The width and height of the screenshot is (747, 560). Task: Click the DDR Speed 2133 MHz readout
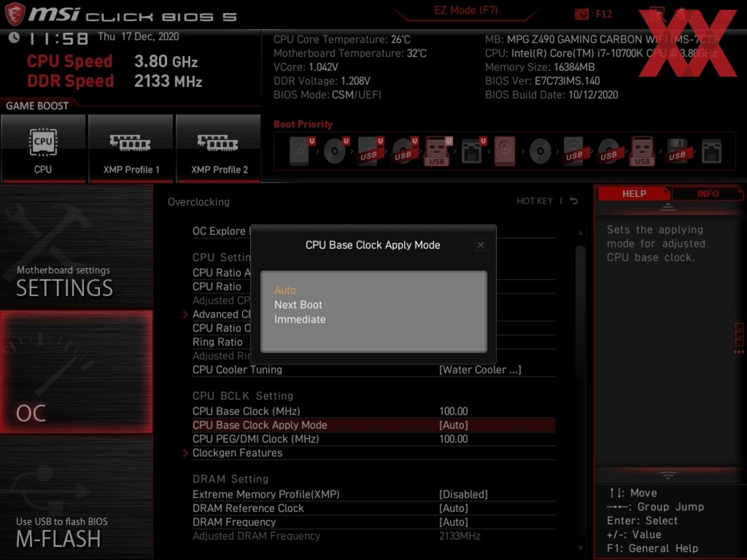115,81
